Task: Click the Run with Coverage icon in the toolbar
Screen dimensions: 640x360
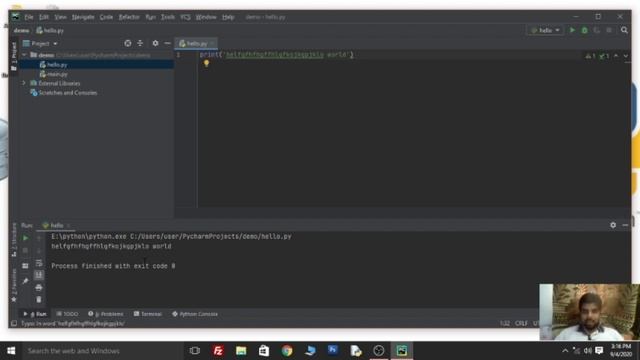Action: click(x=597, y=30)
